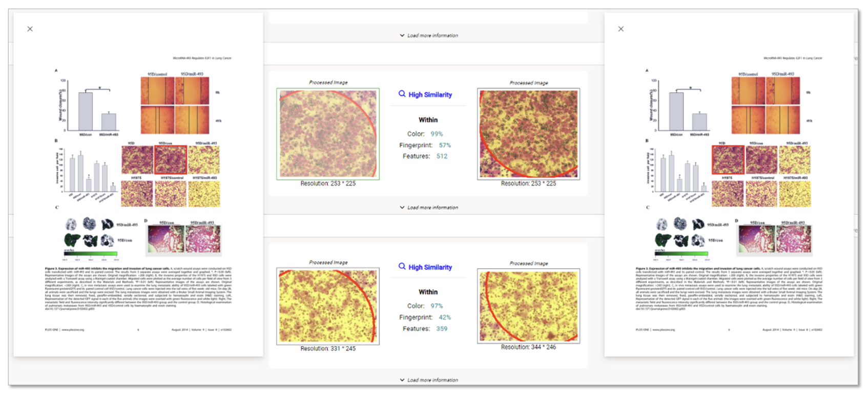
Task: Click magnifier icon beside first High Similarity
Action: click(x=402, y=94)
